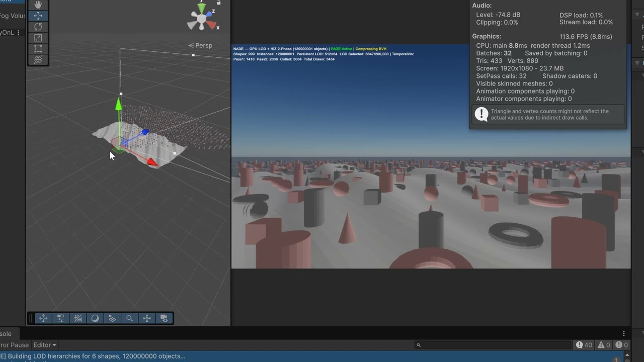Image resolution: width=644 pixels, height=362 pixels.
Task: Toggle the errors filter in Console
Action: pos(622,345)
